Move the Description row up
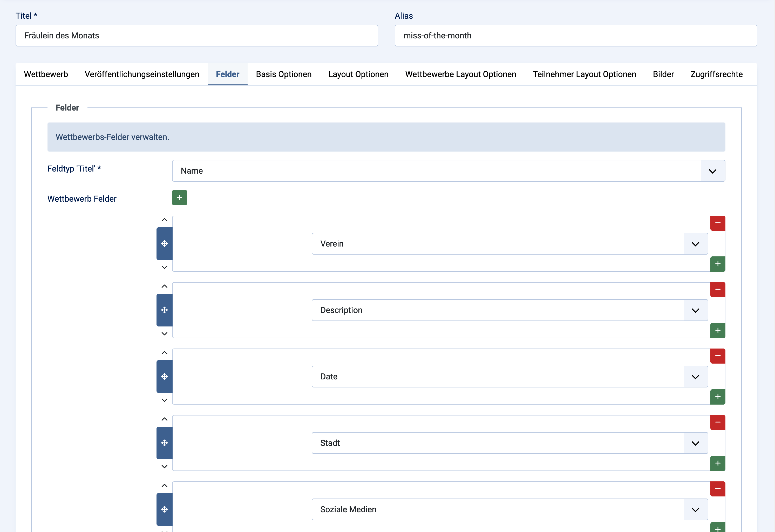This screenshot has height=532, width=775. pos(164,286)
